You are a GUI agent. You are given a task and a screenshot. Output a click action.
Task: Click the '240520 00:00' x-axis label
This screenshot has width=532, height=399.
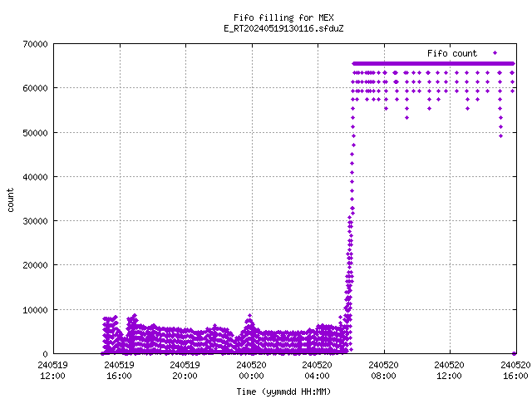pos(251,371)
